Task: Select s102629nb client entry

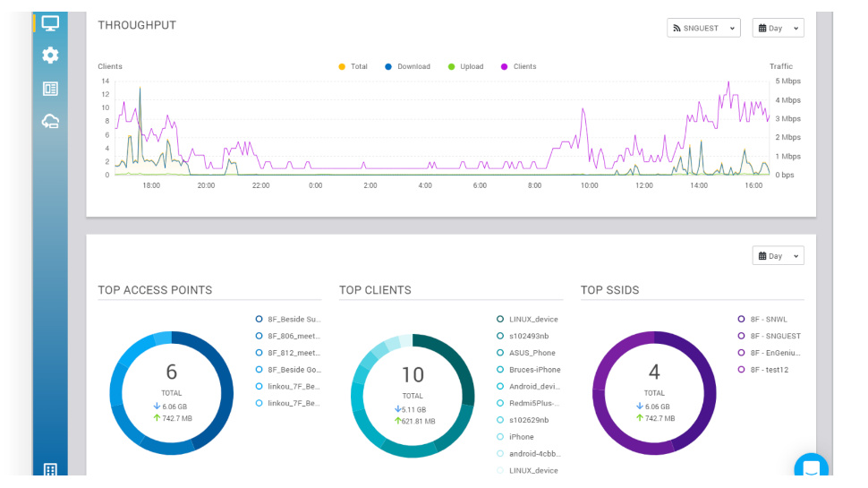Action: coord(523,420)
